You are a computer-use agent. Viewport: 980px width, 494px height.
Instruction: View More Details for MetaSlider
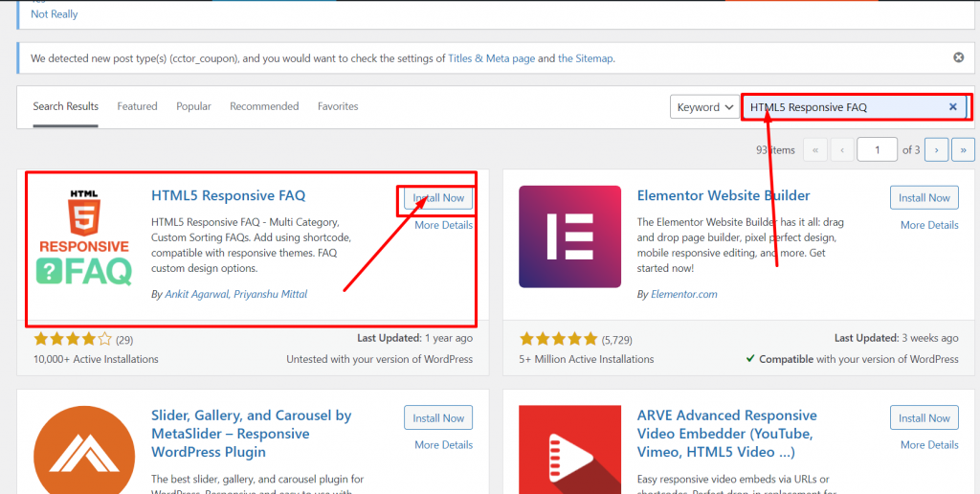coord(444,445)
